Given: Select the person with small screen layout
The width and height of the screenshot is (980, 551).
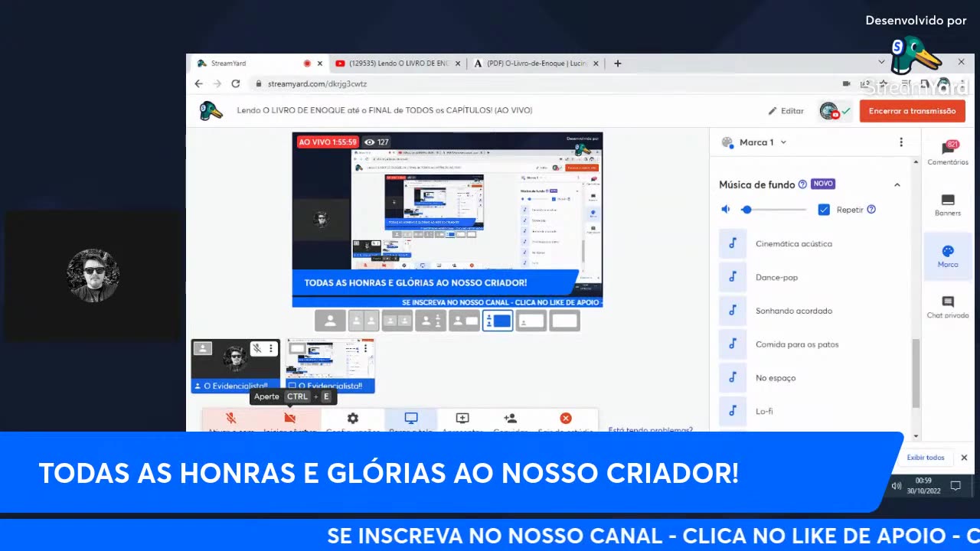Looking at the screenshot, I should [464, 321].
